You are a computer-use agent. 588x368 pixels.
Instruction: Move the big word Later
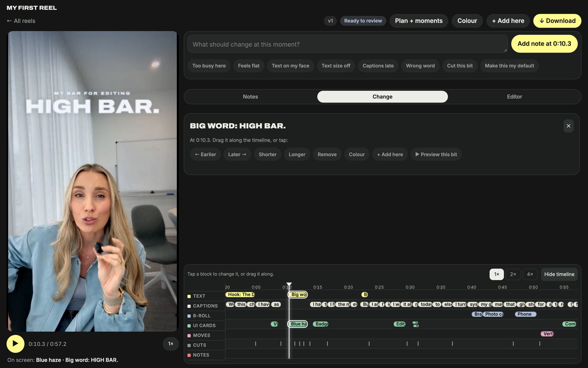click(x=237, y=155)
